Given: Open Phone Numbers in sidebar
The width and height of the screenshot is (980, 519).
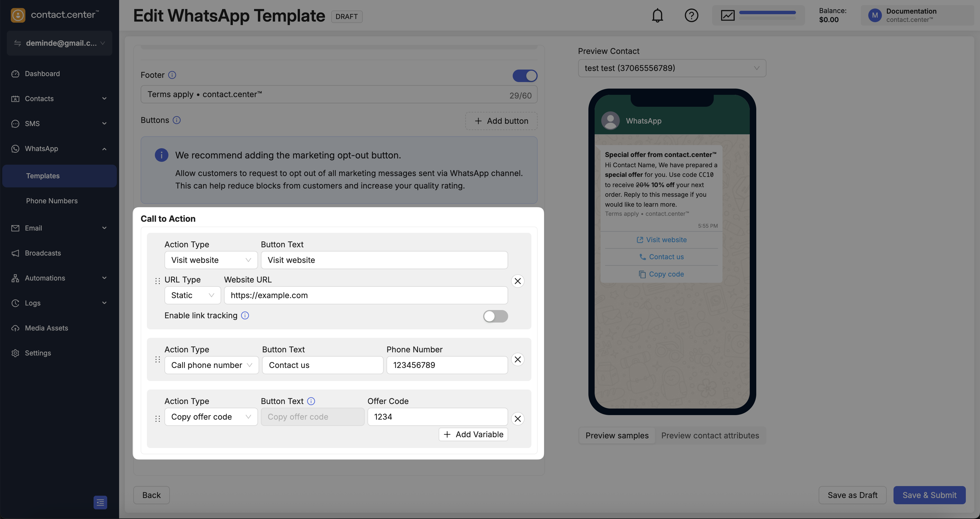Looking at the screenshot, I should 52,201.
